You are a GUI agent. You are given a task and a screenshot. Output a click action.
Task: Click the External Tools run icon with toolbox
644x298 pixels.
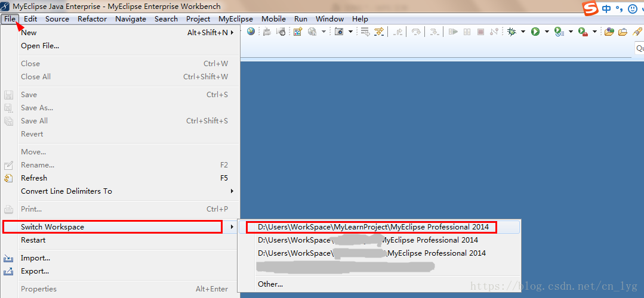tap(583, 32)
